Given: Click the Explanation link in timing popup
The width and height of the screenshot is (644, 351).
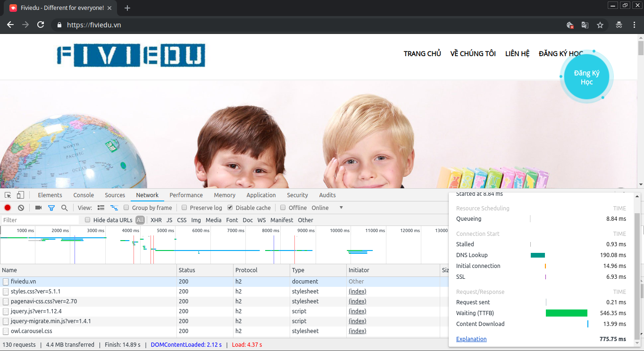Looking at the screenshot, I should point(471,339).
